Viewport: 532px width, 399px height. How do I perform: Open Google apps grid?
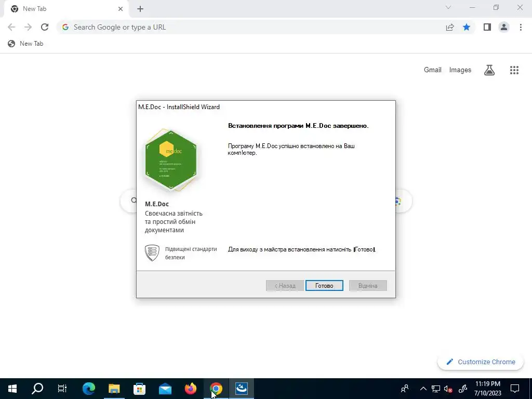coord(514,70)
